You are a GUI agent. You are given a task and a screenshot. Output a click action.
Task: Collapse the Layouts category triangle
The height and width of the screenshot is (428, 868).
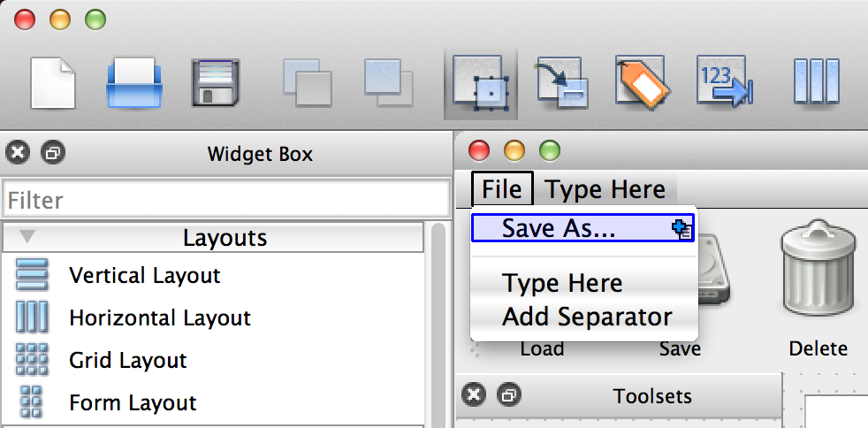point(27,237)
